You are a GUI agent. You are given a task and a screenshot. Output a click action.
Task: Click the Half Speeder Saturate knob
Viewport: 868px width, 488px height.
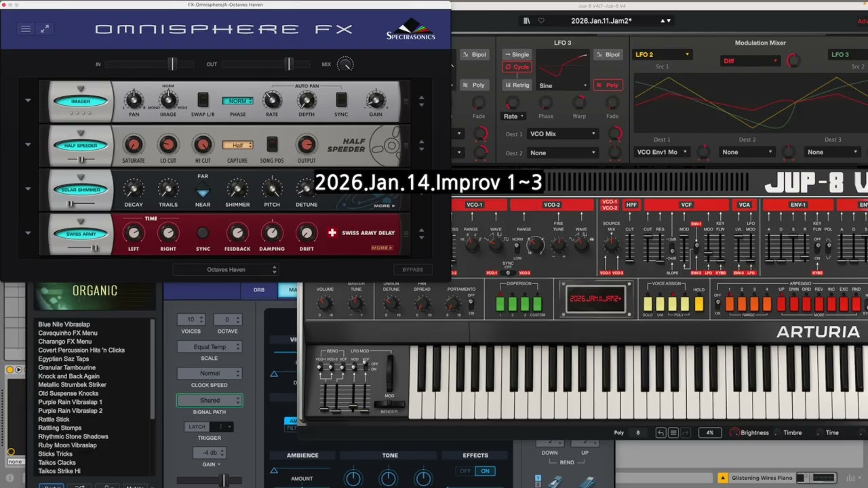(134, 144)
